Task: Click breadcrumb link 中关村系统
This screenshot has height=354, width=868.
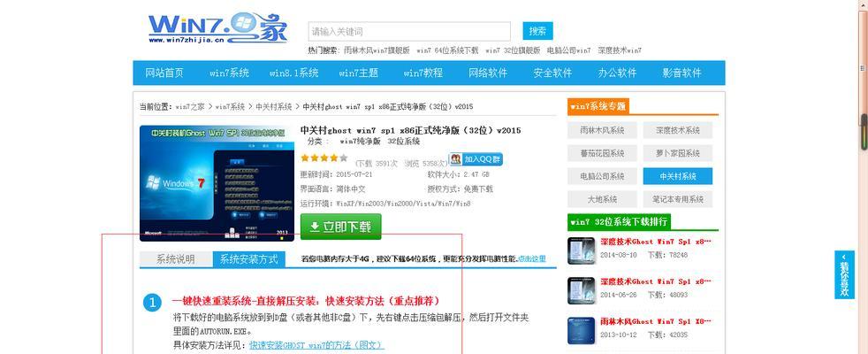Action: tap(273, 106)
